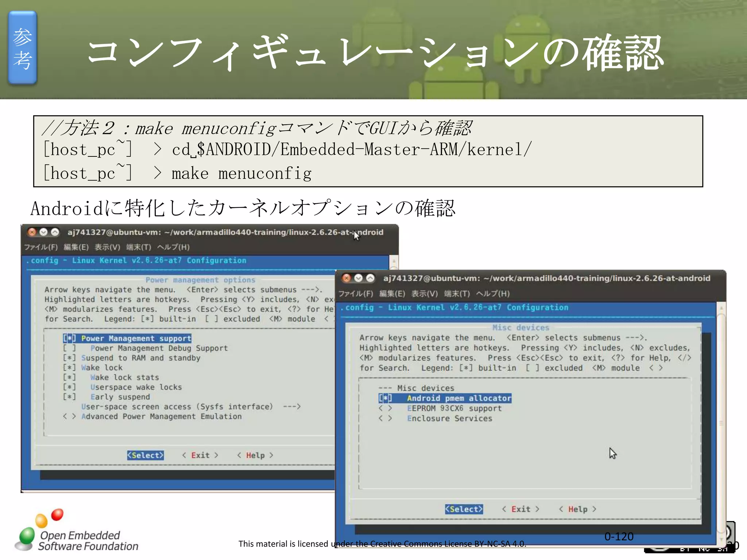Viewport: 747px width, 560px height.
Task: Click 'Power management options' dialog title
Action: point(200,280)
